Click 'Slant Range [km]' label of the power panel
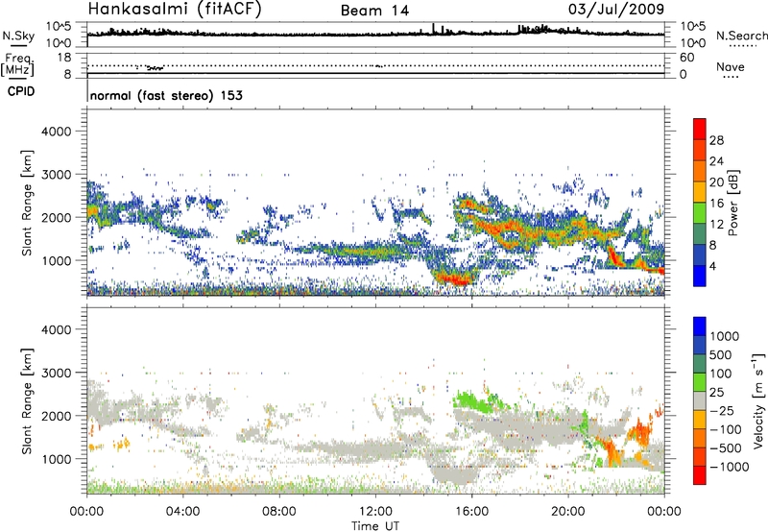Screen dimensions: 768x532 [27, 203]
